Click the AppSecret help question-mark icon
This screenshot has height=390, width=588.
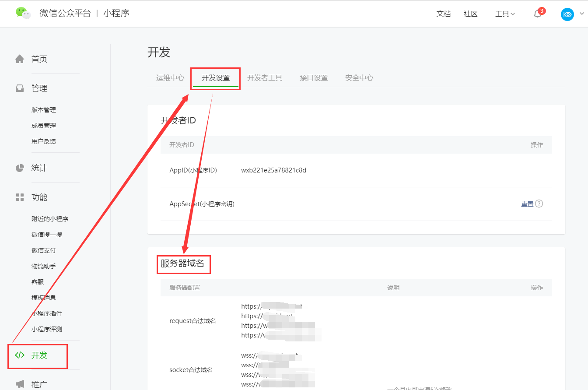click(x=539, y=204)
